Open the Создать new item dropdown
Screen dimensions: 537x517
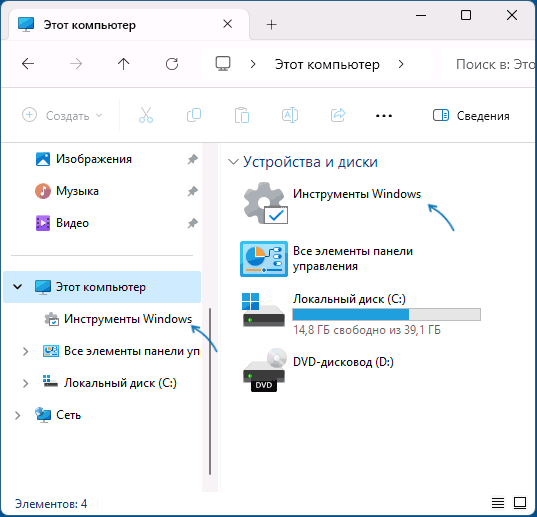(x=62, y=116)
